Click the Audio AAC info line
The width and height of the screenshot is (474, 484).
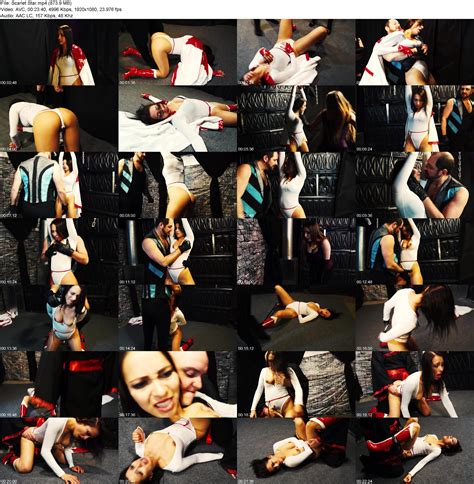click(36, 15)
